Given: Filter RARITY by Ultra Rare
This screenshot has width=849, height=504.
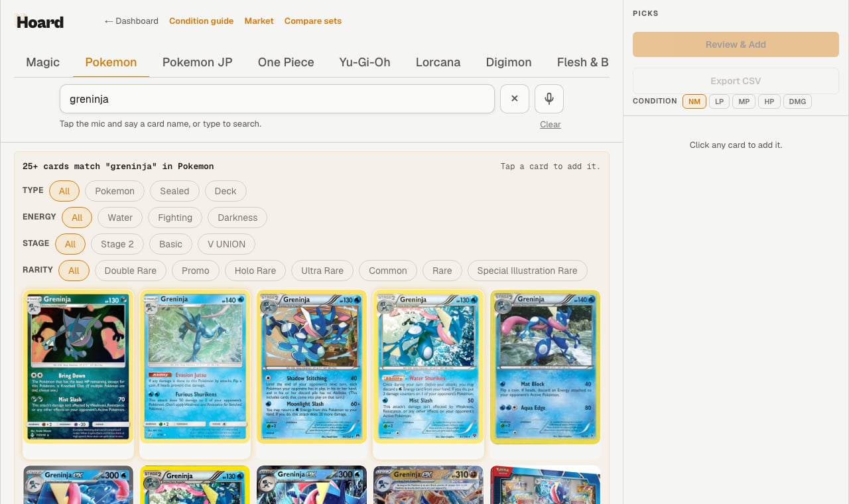Looking at the screenshot, I should (322, 271).
